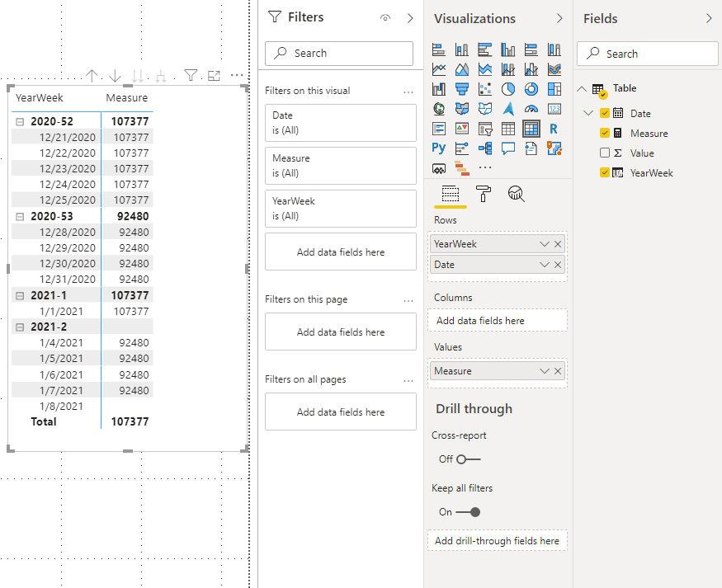Insert a Python visual
This screenshot has width=722, height=588.
coord(439,148)
